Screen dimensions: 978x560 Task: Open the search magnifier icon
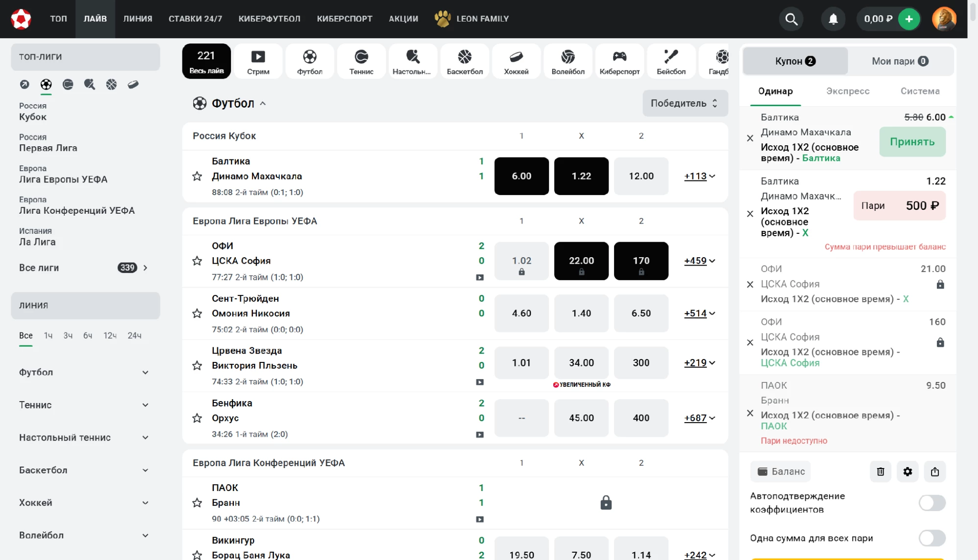click(x=791, y=19)
